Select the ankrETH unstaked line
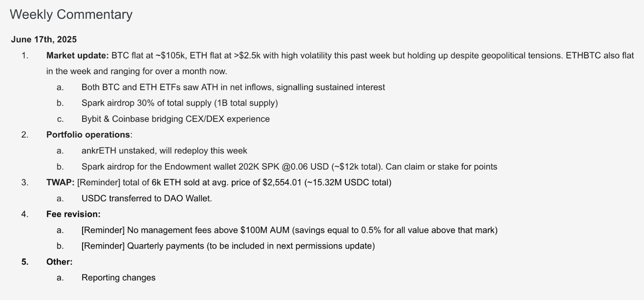This screenshot has height=300, width=644. (164, 151)
